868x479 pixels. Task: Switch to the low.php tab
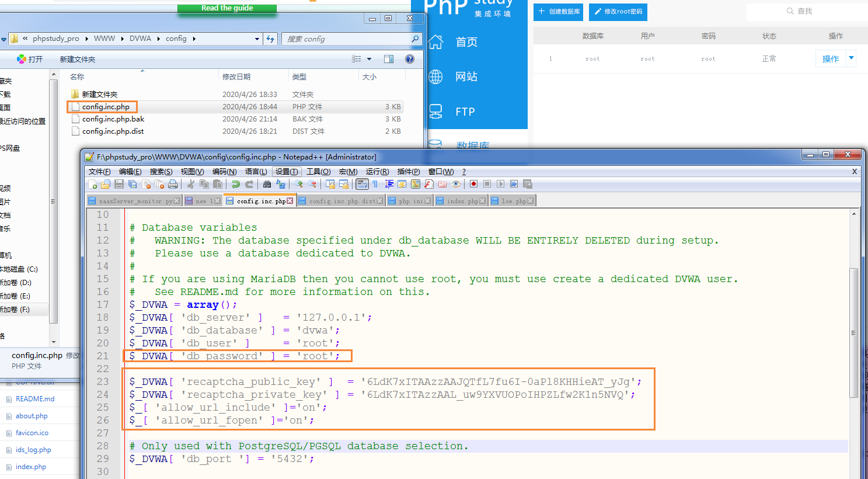coord(512,201)
